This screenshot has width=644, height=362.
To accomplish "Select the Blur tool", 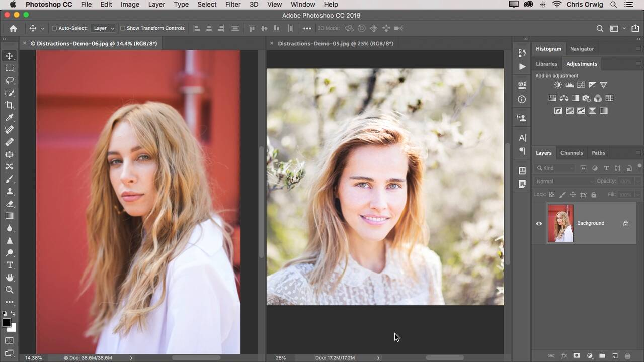I will click(x=9, y=228).
